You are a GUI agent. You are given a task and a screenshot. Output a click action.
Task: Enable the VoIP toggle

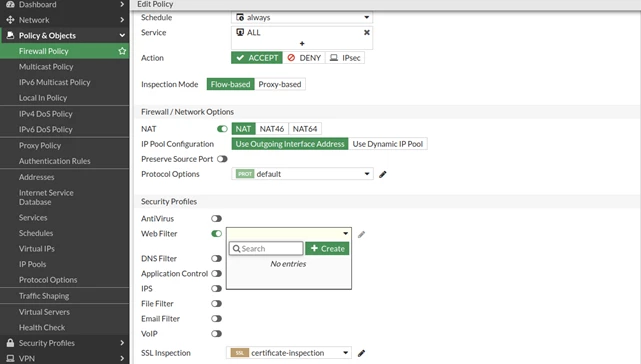[x=216, y=334]
